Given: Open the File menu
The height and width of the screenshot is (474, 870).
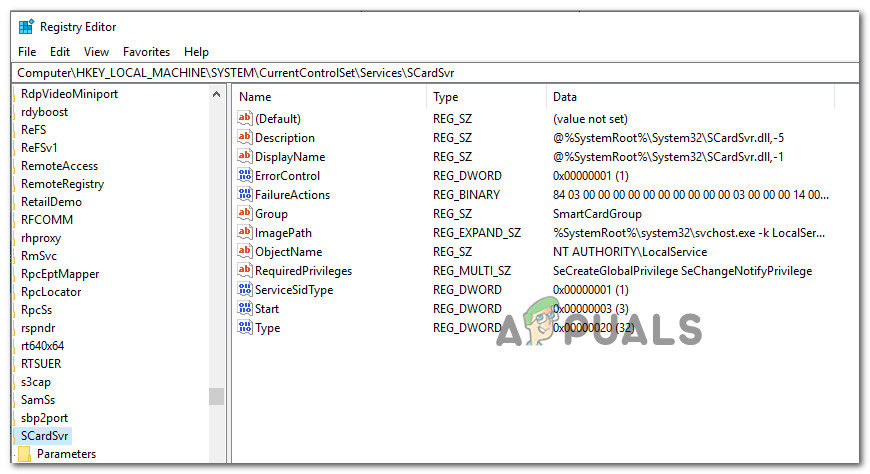Looking at the screenshot, I should click(x=27, y=52).
